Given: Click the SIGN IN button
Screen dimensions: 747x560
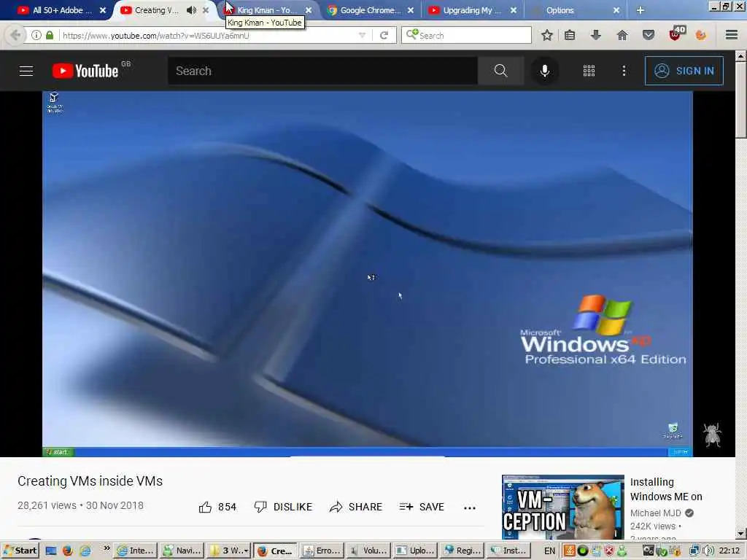Looking at the screenshot, I should [x=684, y=71].
